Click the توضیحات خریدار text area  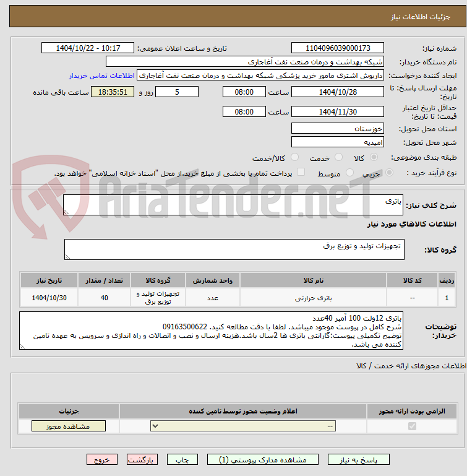[x=211, y=331]
